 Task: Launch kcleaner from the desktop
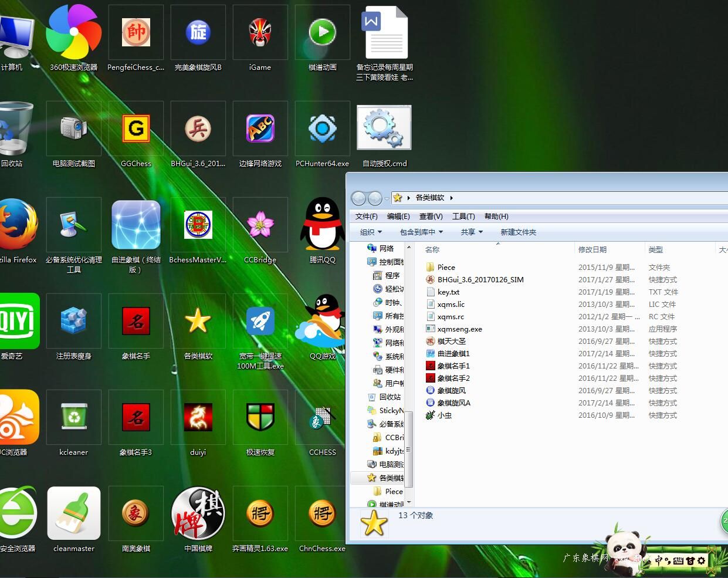[74, 424]
